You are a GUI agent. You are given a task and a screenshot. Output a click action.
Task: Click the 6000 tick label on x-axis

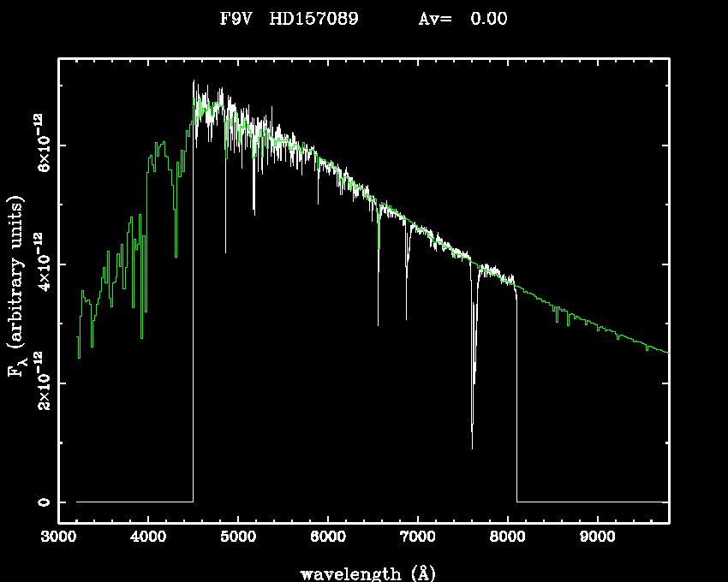[327, 538]
